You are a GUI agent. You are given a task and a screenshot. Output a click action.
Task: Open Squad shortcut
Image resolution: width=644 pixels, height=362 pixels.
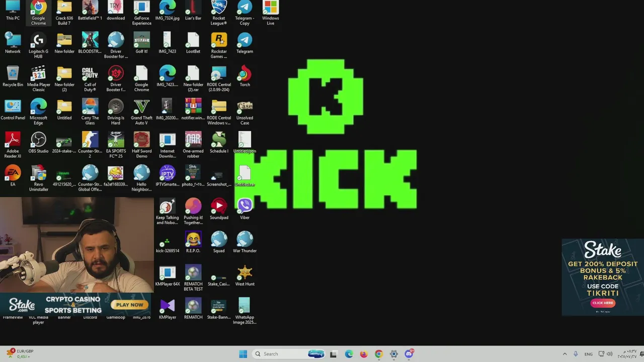coord(219,242)
